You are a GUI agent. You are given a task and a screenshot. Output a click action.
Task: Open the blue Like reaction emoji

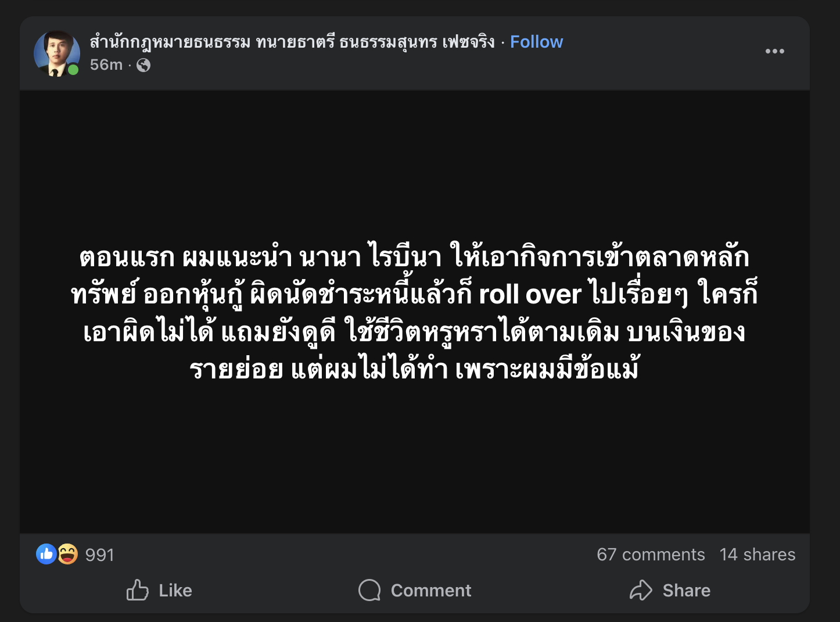pyautogui.click(x=46, y=554)
